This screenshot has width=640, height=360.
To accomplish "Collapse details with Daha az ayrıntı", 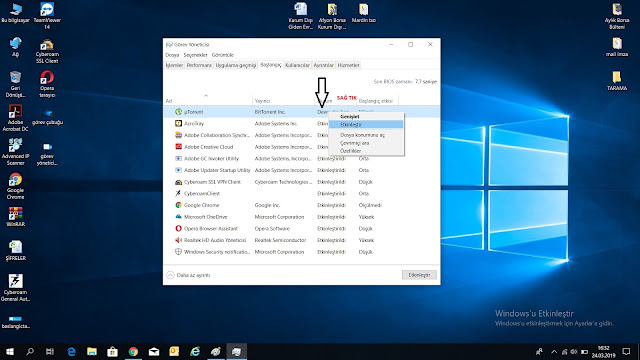I will (x=189, y=275).
